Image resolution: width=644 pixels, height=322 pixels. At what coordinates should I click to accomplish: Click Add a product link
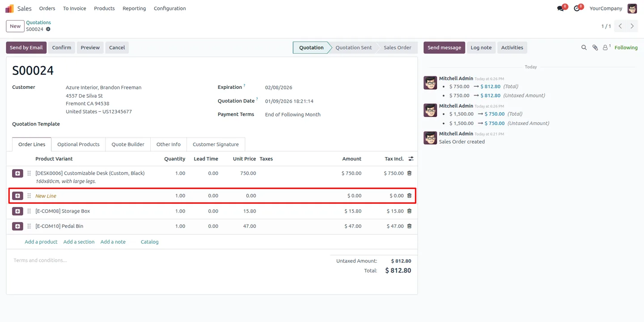[41, 242]
